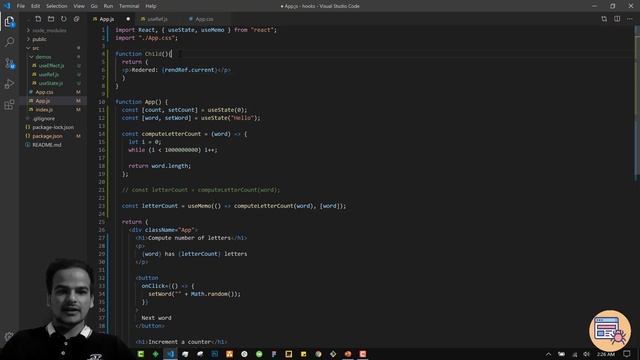Collapse the demos folder
The width and height of the screenshot is (640, 360).
[x=43, y=57]
